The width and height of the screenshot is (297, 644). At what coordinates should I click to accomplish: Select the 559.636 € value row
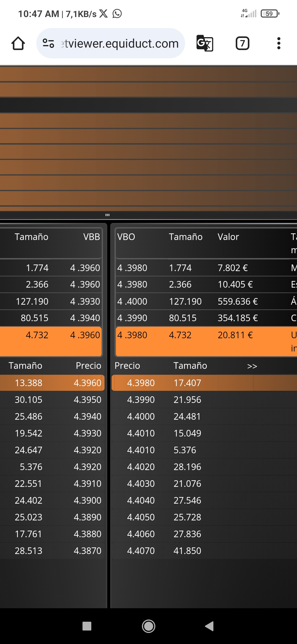[x=206, y=301]
